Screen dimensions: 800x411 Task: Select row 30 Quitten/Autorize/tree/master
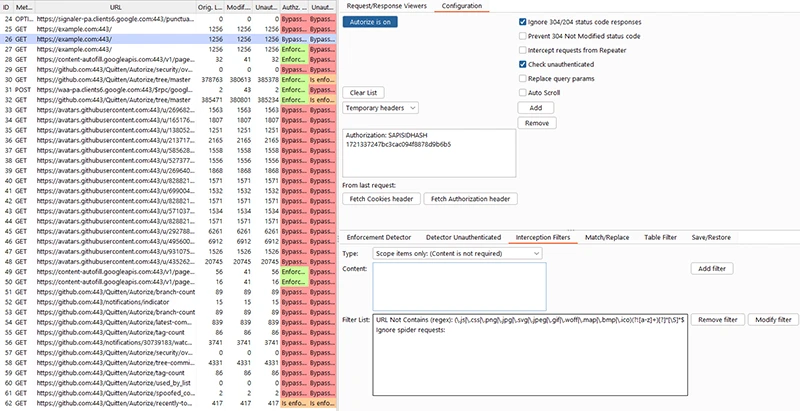pos(168,80)
